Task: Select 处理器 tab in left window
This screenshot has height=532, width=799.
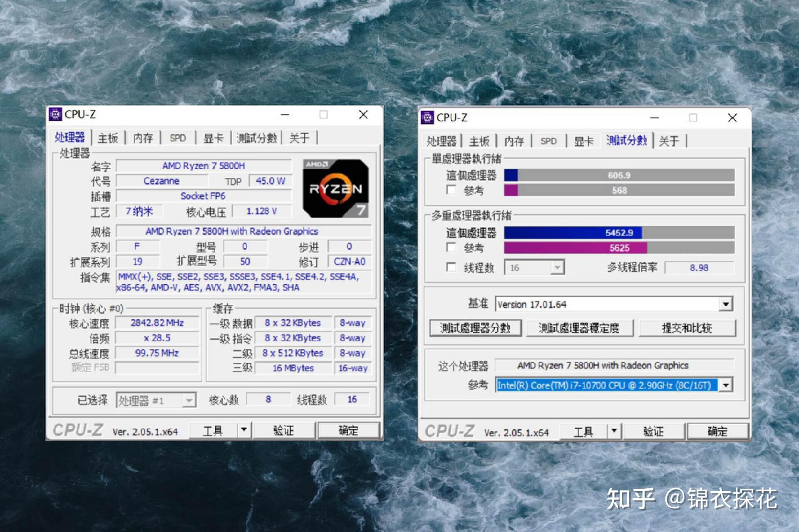Action: pyautogui.click(x=69, y=137)
